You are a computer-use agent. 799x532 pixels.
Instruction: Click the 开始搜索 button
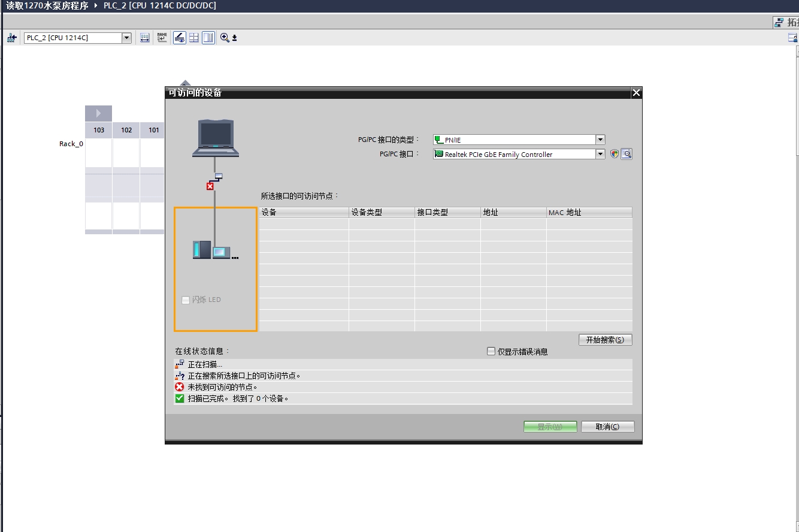click(x=605, y=340)
